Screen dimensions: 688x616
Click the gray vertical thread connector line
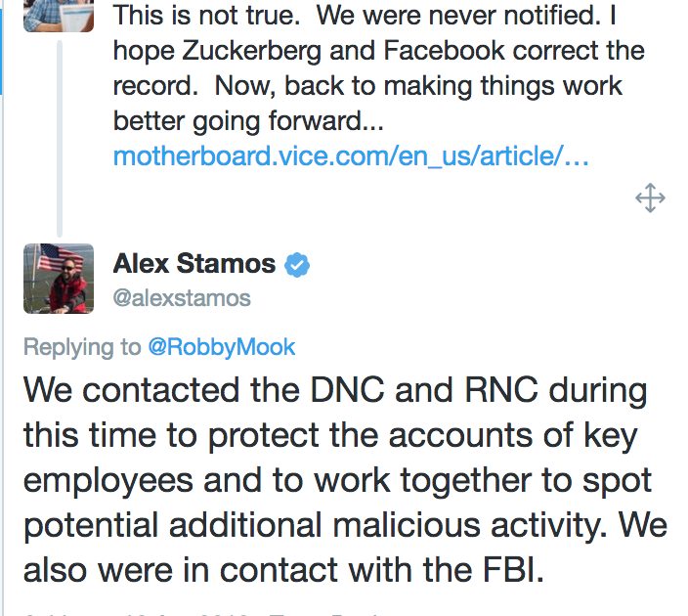(60, 139)
